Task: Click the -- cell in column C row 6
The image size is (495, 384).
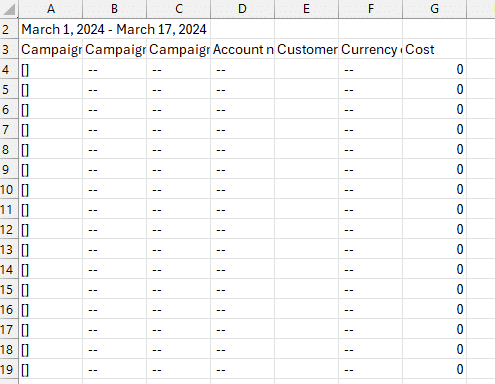Action: point(178,109)
